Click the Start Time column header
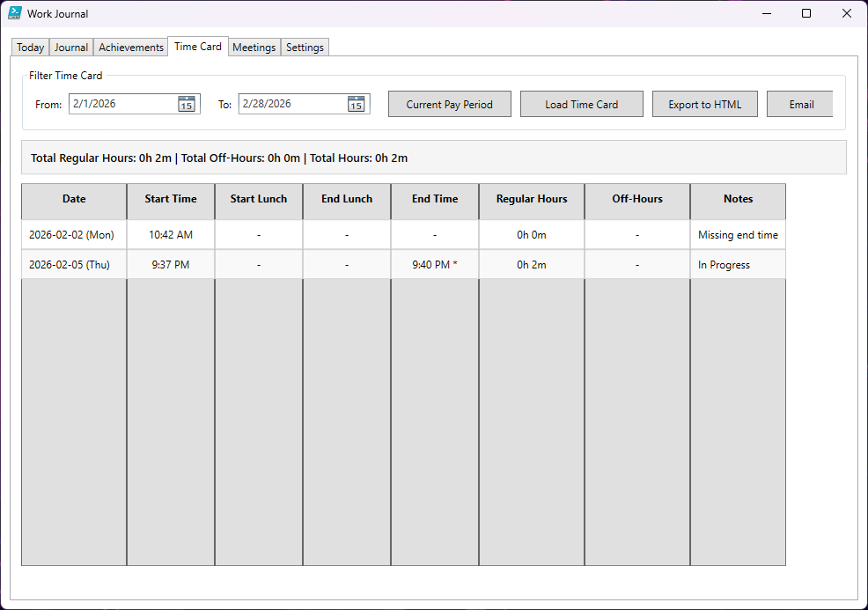 (171, 200)
